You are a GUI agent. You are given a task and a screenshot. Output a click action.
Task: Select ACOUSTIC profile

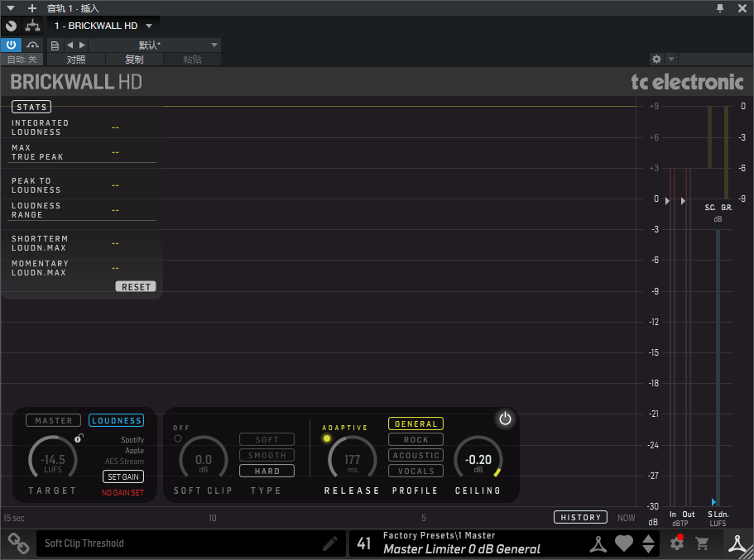416,455
